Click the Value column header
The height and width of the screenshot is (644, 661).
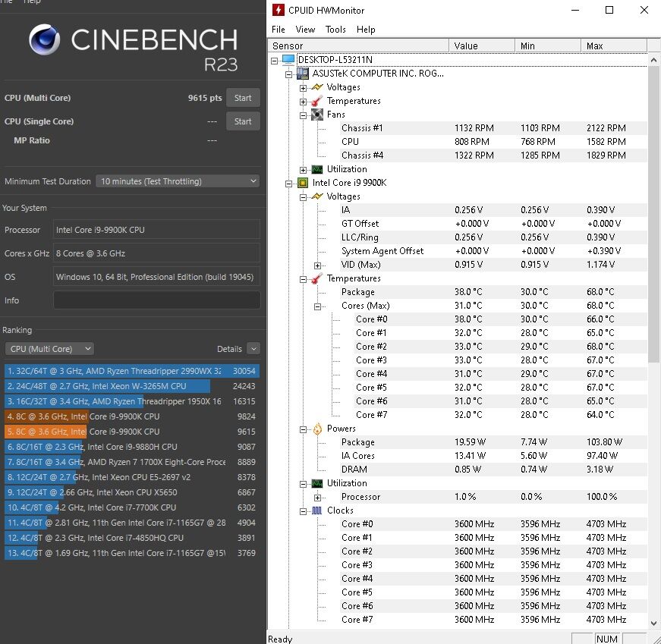click(x=482, y=46)
